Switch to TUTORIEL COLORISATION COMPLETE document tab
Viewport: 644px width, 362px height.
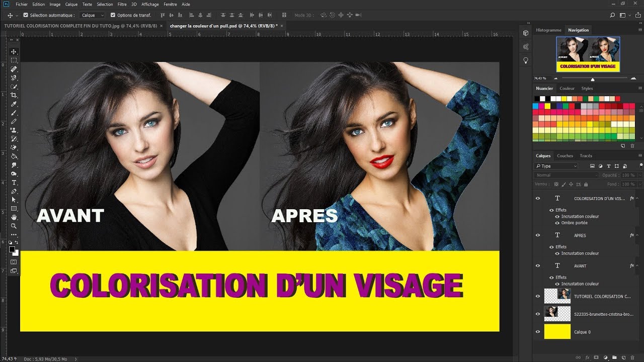click(x=81, y=26)
